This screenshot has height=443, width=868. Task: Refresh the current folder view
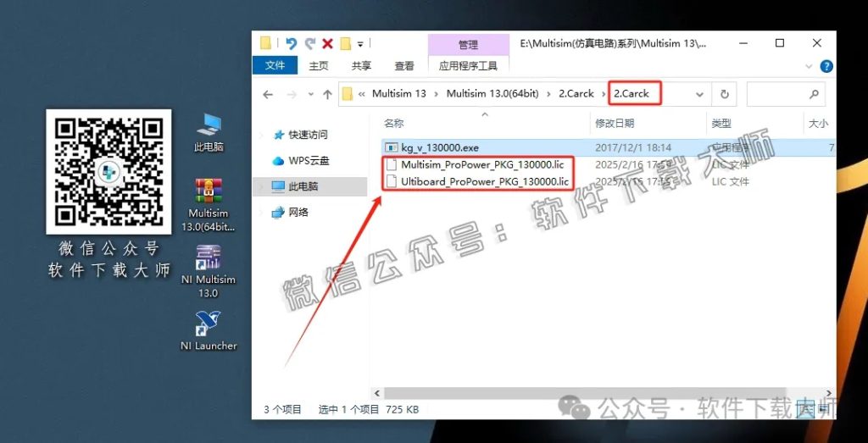(725, 95)
